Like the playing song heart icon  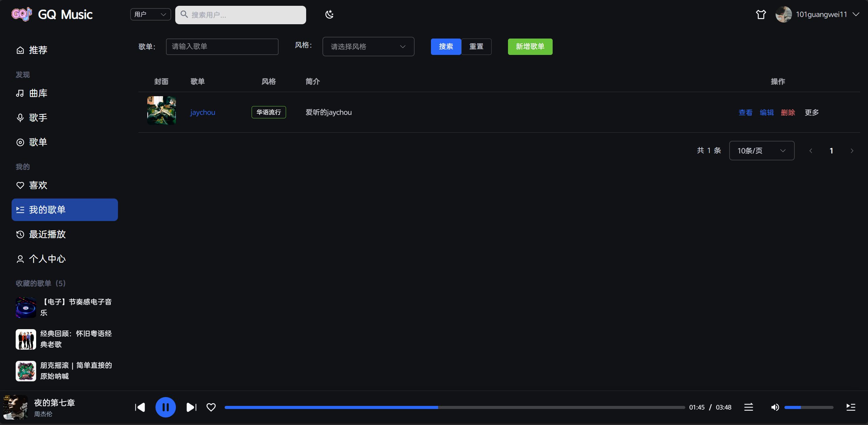[211, 407]
